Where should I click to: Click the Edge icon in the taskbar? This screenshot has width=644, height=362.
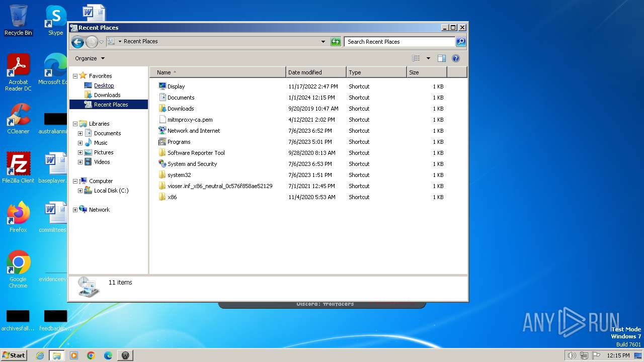click(x=108, y=355)
